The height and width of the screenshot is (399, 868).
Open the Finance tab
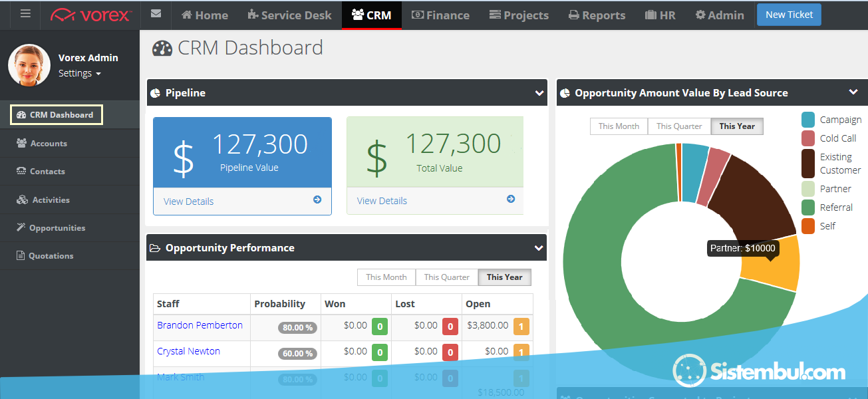[x=440, y=15]
